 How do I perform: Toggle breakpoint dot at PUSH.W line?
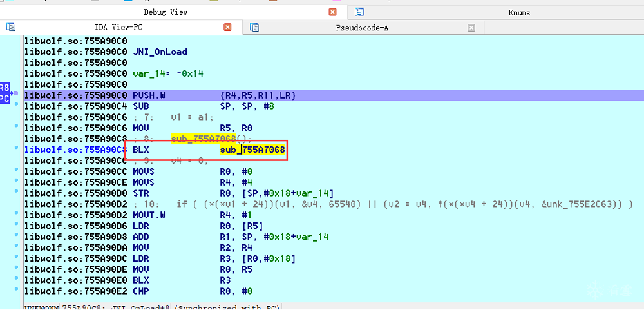[x=16, y=93]
